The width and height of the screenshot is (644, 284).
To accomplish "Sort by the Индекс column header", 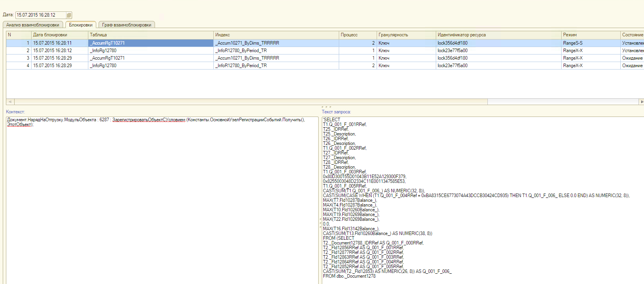I will coord(276,35).
